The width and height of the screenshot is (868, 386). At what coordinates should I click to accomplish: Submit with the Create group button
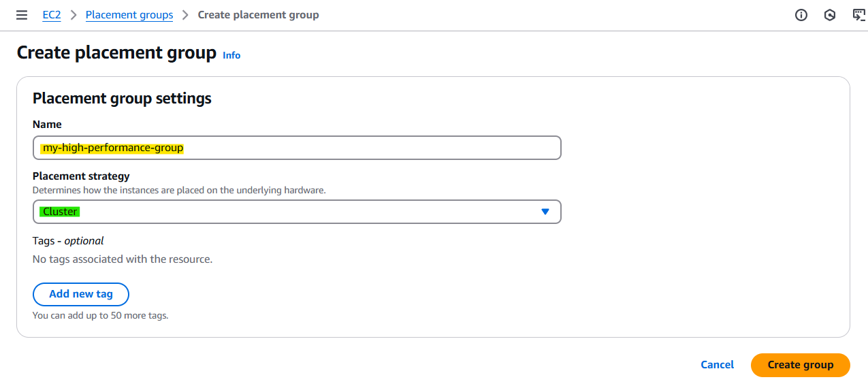(801, 365)
